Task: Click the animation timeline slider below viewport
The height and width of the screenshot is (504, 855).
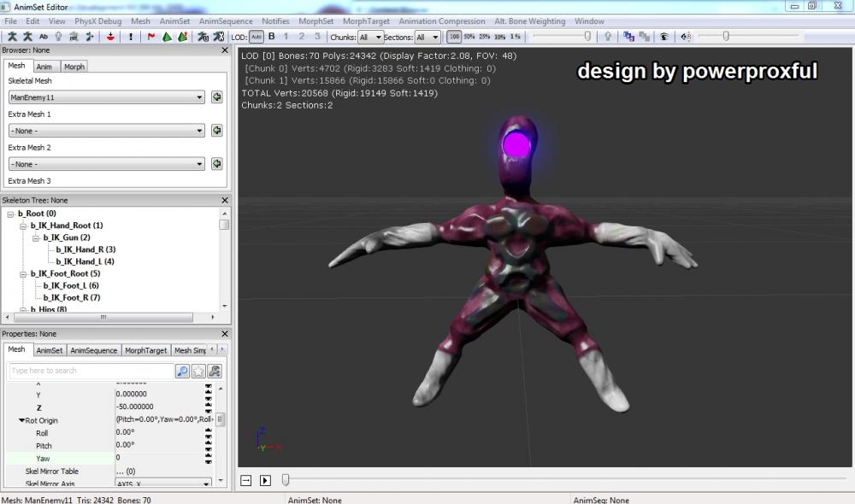Action: [x=286, y=480]
